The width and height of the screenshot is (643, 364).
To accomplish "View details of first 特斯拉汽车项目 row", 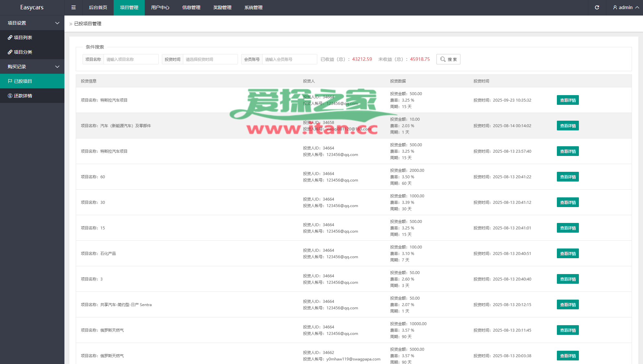I will click(x=568, y=100).
